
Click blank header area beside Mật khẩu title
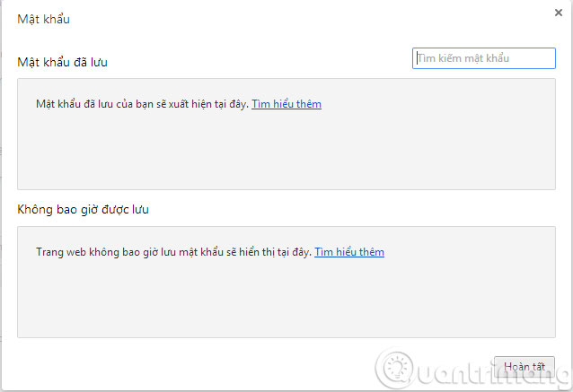[269, 19]
